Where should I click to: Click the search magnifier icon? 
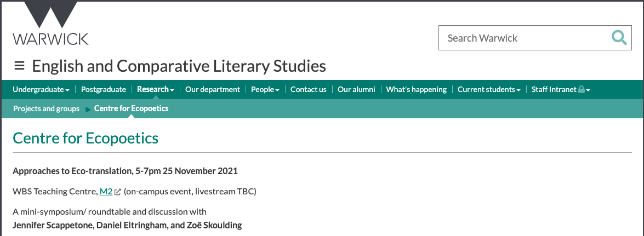619,38
